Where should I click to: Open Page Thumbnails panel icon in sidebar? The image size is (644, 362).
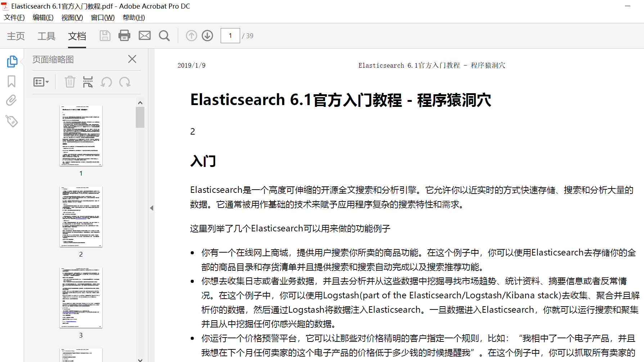click(12, 62)
